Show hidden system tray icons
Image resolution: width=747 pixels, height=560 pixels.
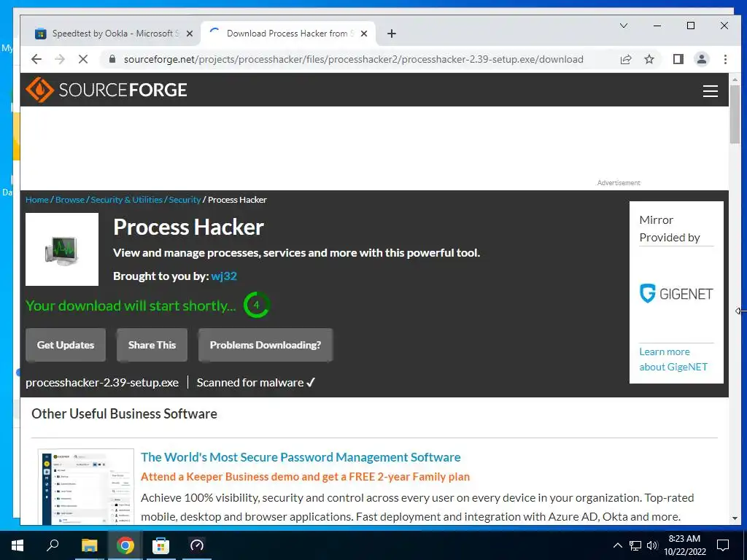617,545
